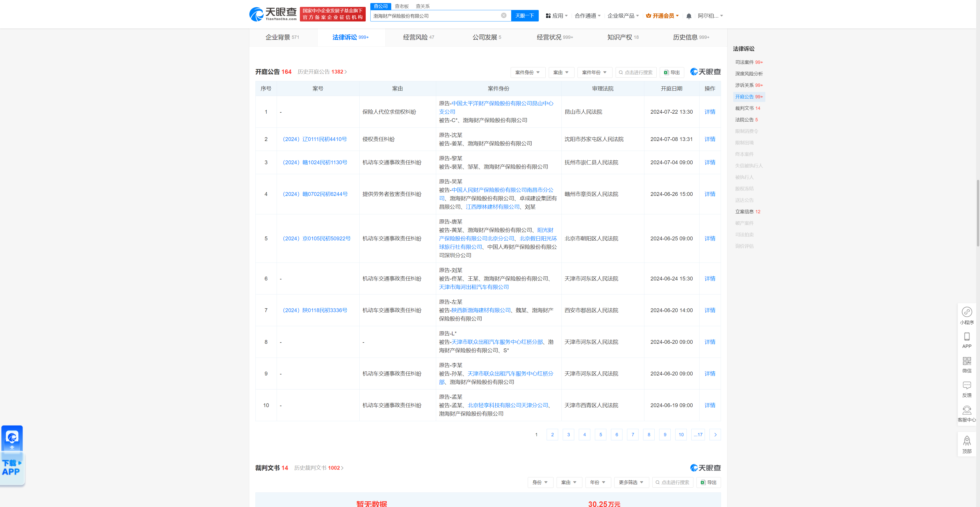The image size is (980, 507).
Task: Click the download APP (下载APP) floating banner
Action: click(x=12, y=455)
